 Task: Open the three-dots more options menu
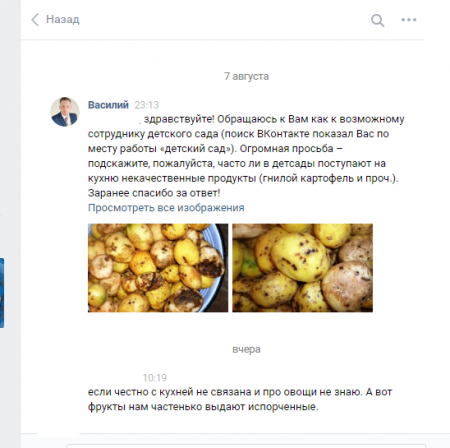pyautogui.click(x=409, y=20)
